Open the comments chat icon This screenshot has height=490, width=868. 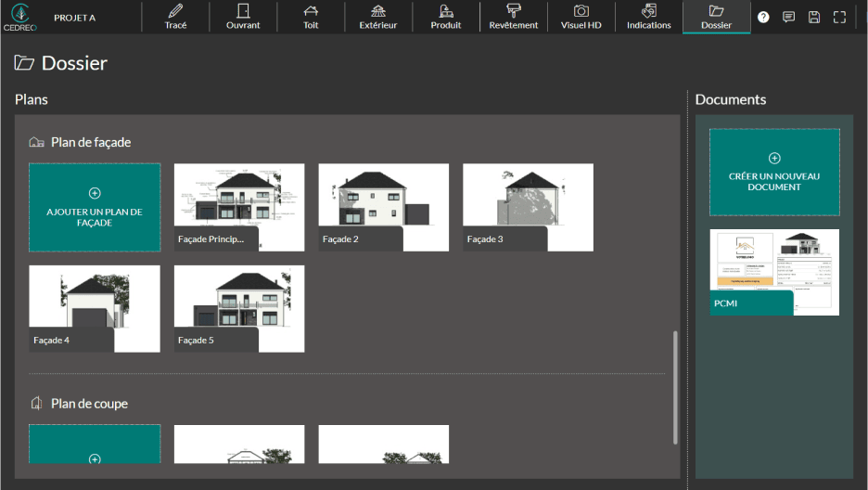coord(788,17)
